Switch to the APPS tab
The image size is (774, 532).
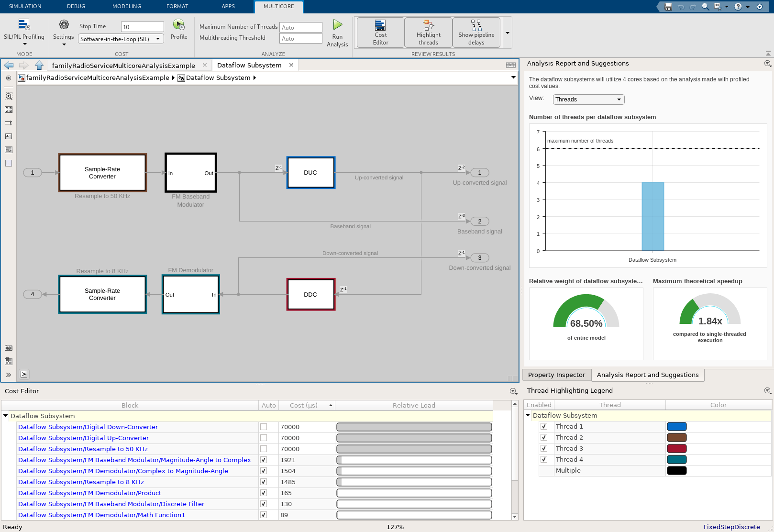pyautogui.click(x=228, y=6)
